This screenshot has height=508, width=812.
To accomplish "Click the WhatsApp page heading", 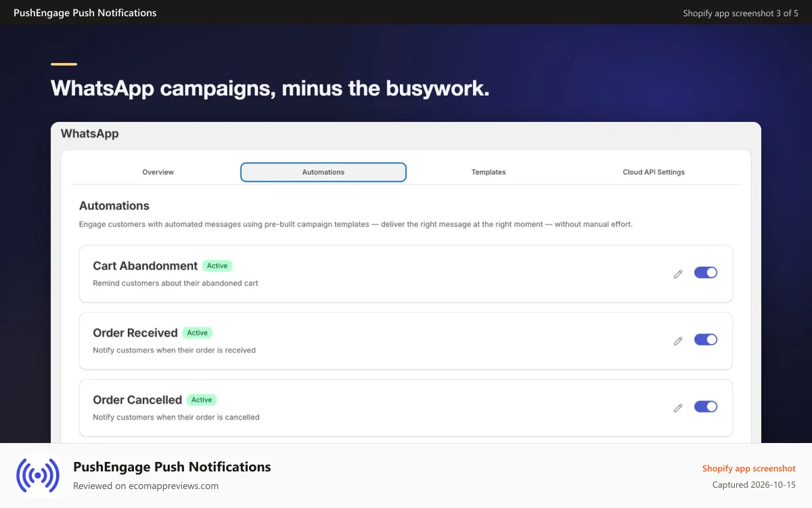I will (x=90, y=133).
